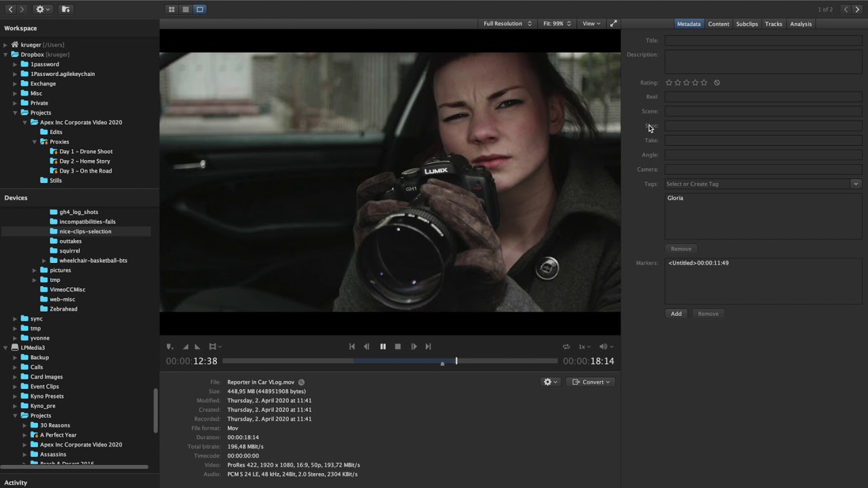
Task: Open the Analysis tab
Action: tap(800, 24)
